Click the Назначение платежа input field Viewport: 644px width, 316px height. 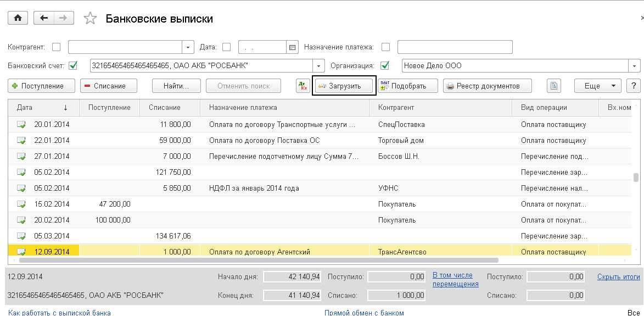pyautogui.click(x=455, y=47)
